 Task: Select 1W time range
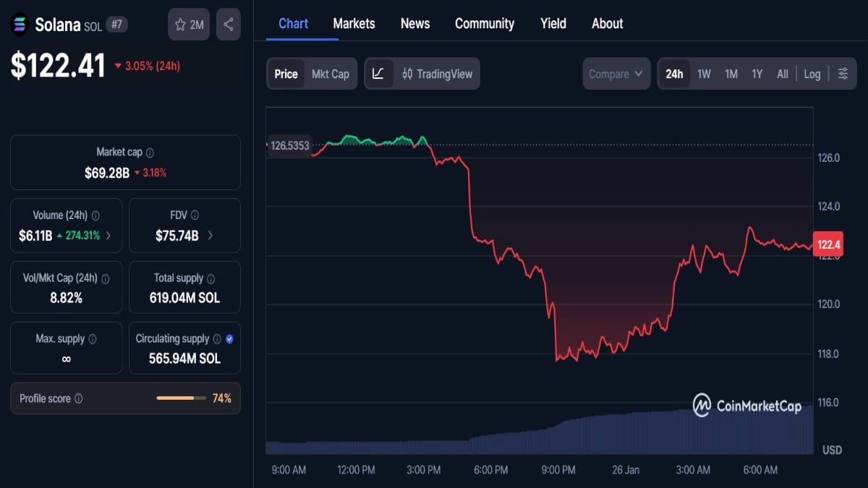(x=704, y=74)
